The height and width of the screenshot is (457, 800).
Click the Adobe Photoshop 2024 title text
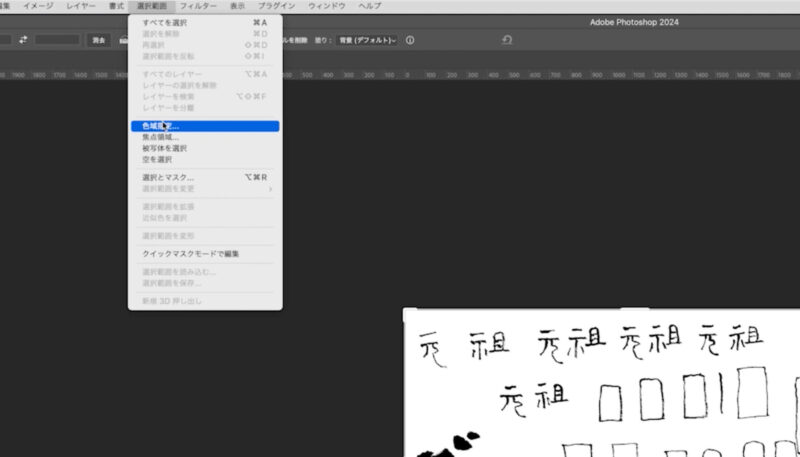tap(634, 22)
